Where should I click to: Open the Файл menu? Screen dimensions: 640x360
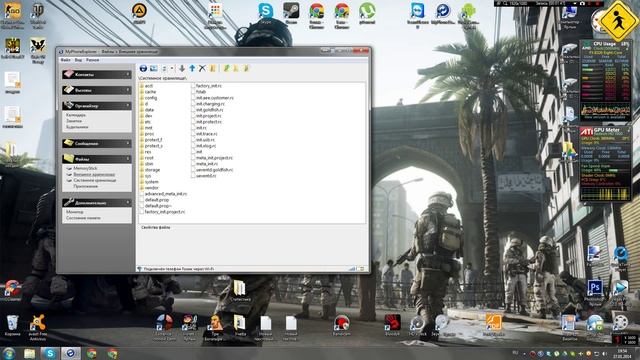65,60
